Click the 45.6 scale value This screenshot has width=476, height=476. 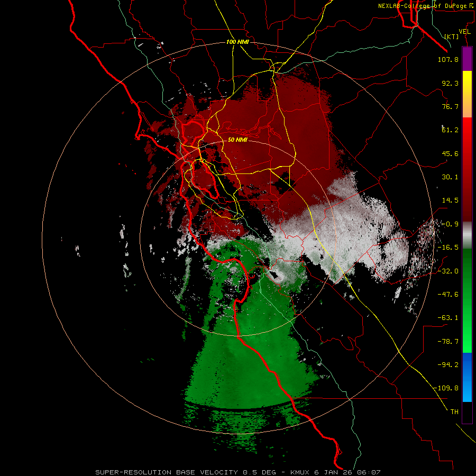450,153
